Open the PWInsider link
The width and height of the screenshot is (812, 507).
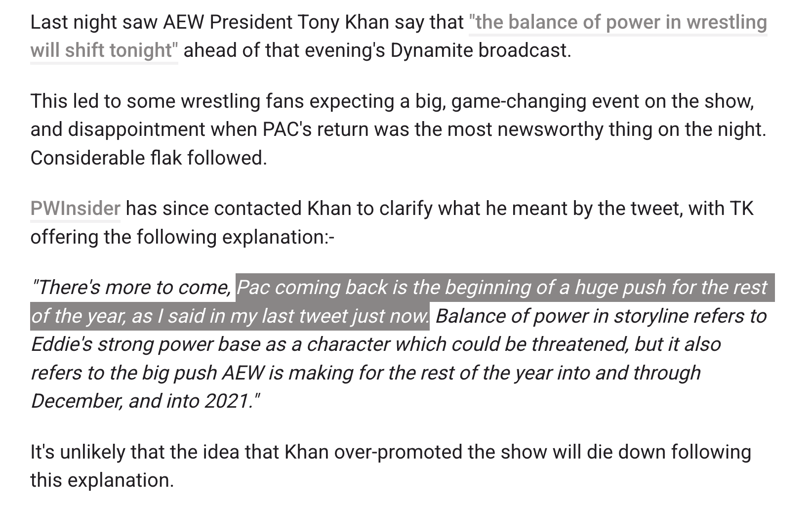point(75,209)
